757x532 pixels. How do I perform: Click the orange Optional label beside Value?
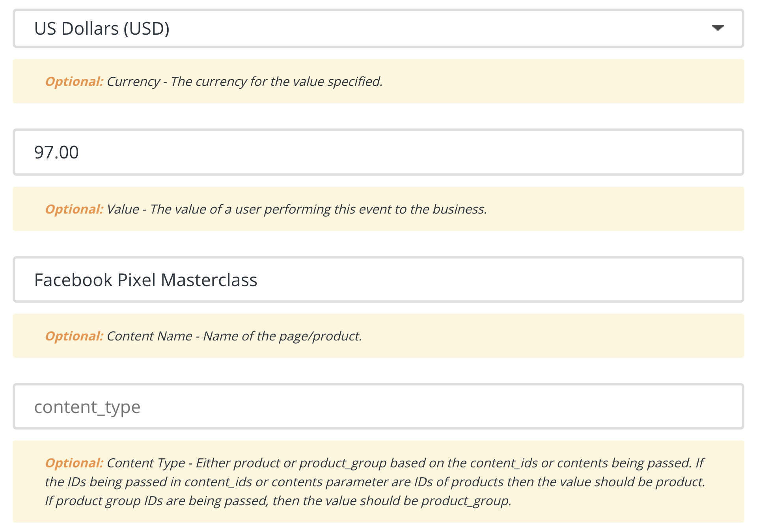click(x=74, y=209)
